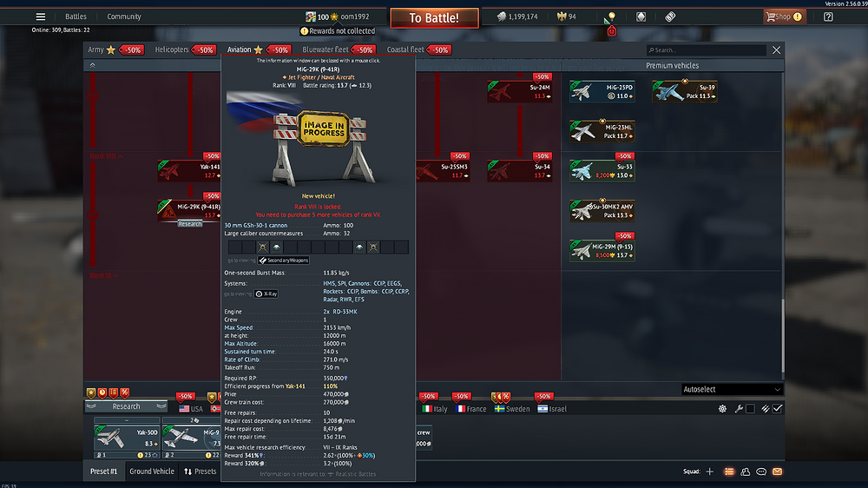Select the USA nation flag
The height and width of the screenshot is (488, 868).
tap(191, 409)
